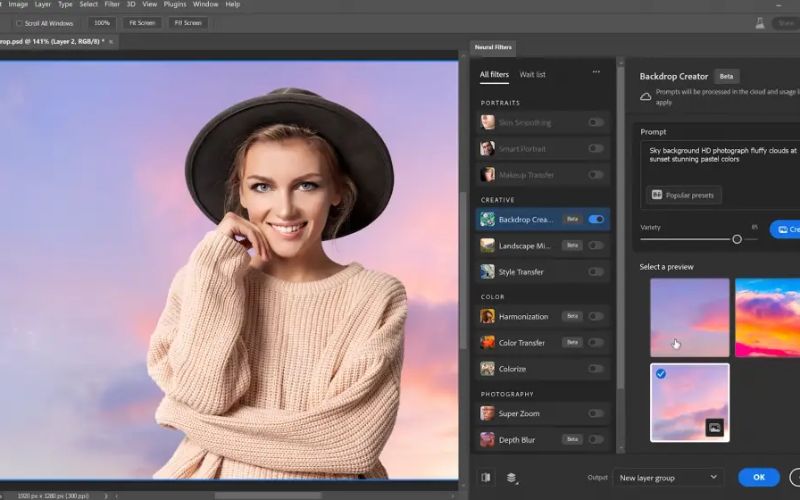The image size is (800, 500).
Task: Turn off the Backdrop Creator toggle
Action: 596,219
